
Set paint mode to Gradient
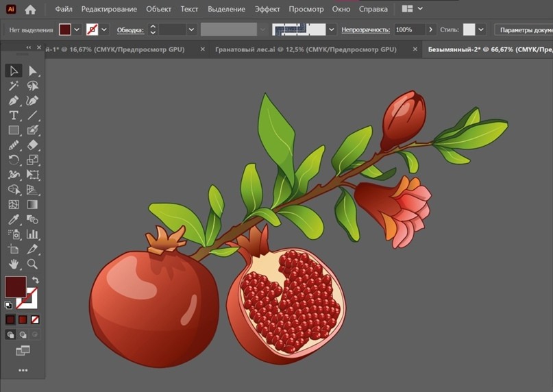tap(23, 319)
